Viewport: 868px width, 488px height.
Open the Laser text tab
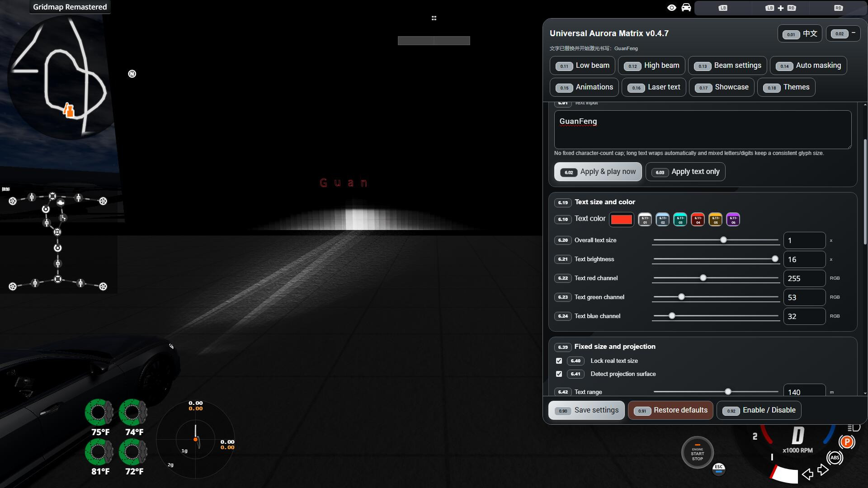click(x=654, y=87)
